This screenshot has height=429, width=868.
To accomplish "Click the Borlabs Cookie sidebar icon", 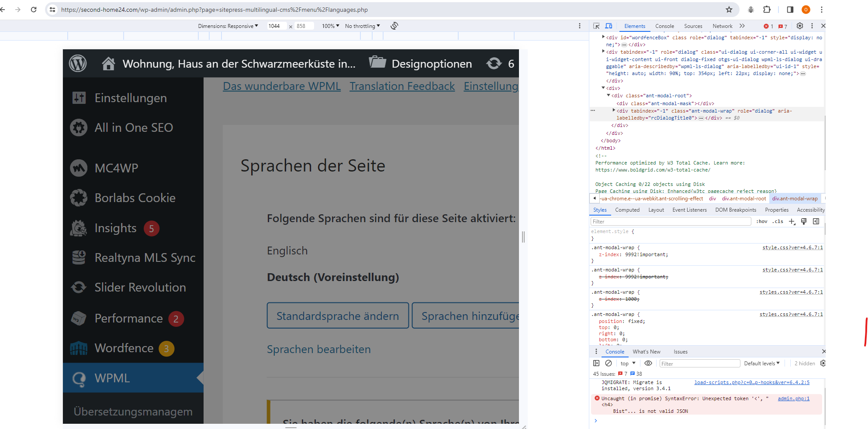I will (x=79, y=198).
